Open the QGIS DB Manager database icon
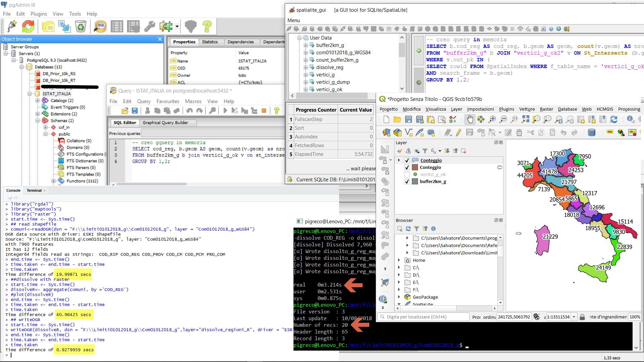This screenshot has height=362, width=644. click(x=592, y=133)
